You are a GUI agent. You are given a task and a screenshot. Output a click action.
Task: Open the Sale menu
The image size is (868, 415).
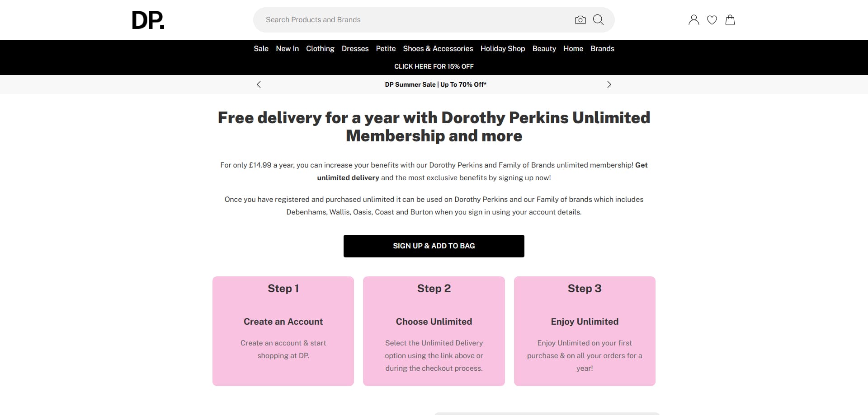click(261, 49)
